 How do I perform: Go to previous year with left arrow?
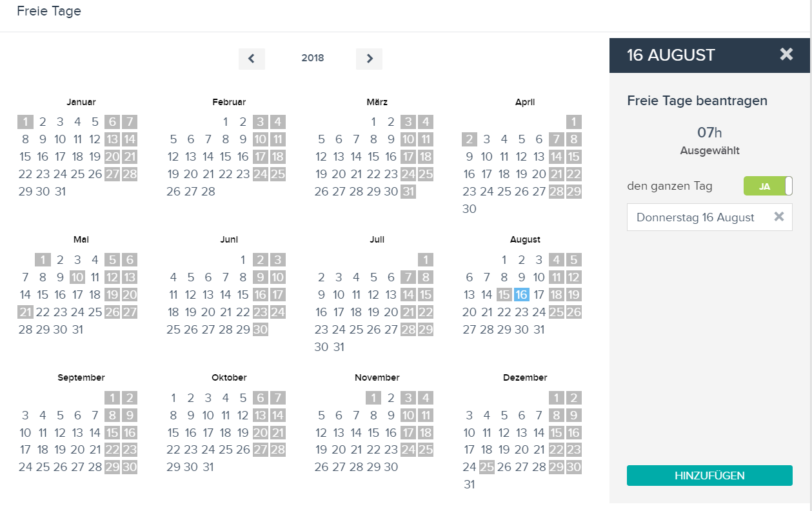click(x=252, y=59)
